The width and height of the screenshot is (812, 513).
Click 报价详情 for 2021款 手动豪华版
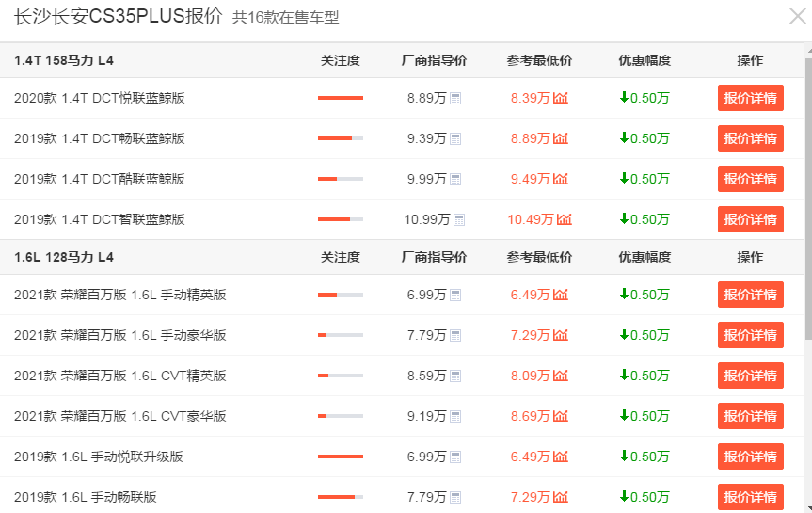click(x=751, y=335)
